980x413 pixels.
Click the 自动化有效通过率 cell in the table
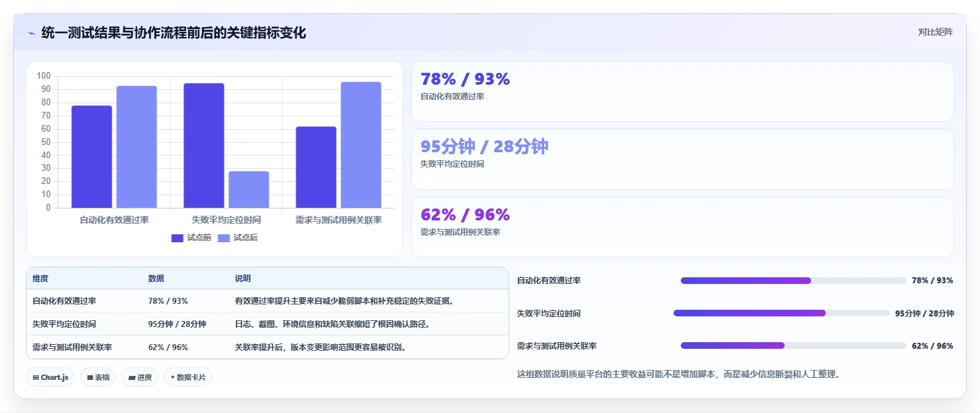point(64,300)
